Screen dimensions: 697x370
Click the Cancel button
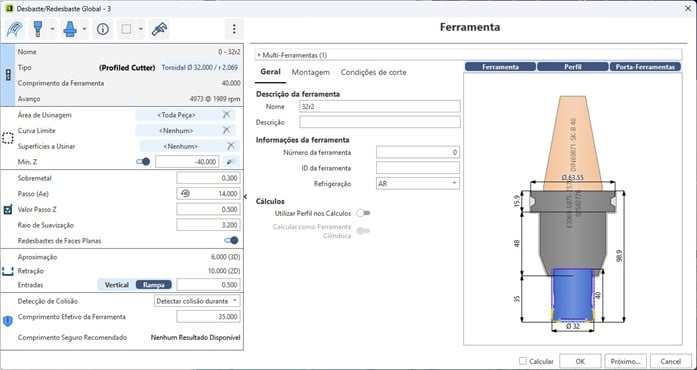coord(671,361)
